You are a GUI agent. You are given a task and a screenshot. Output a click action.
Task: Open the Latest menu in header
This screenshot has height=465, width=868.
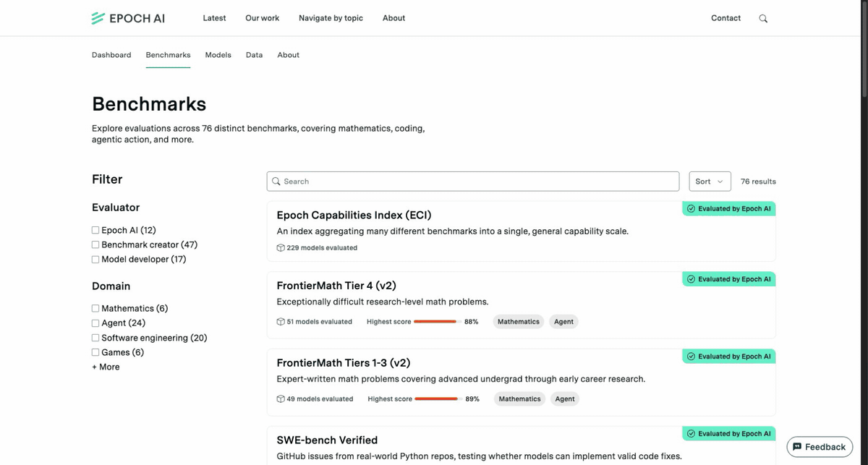[x=214, y=18]
